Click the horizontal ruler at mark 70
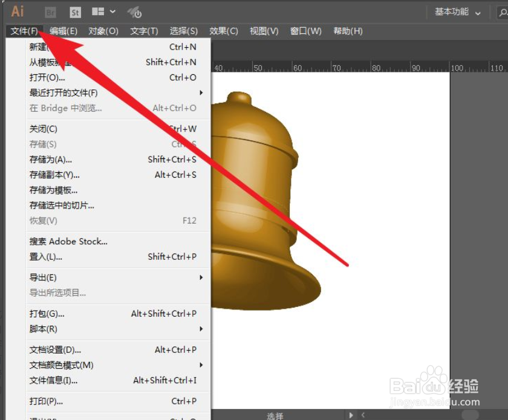 click(337, 68)
